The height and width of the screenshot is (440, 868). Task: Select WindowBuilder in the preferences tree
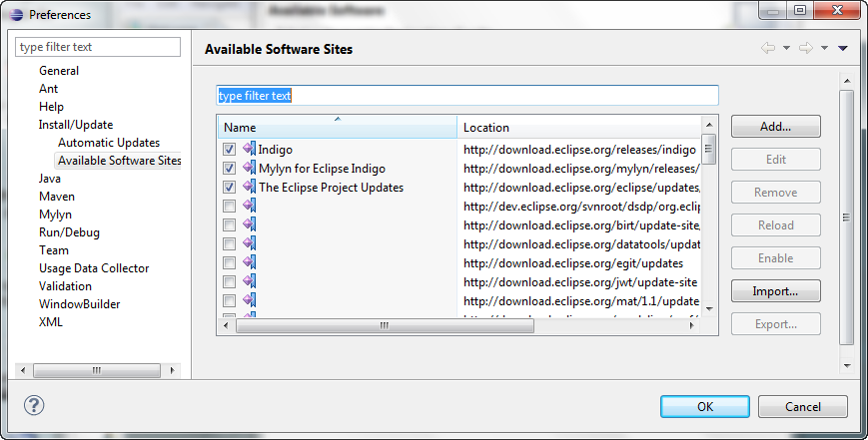coord(79,304)
